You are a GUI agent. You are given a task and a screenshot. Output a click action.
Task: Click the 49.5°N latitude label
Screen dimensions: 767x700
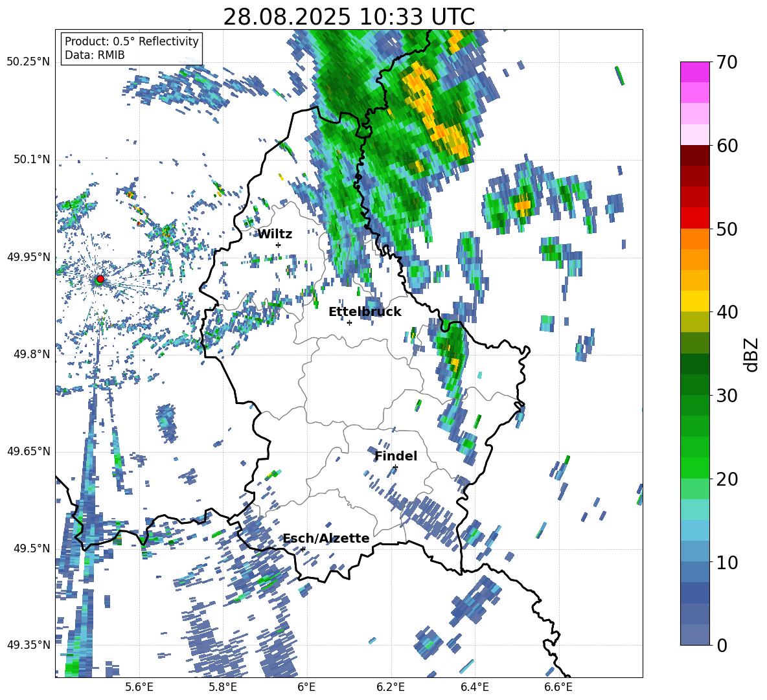click(32, 548)
